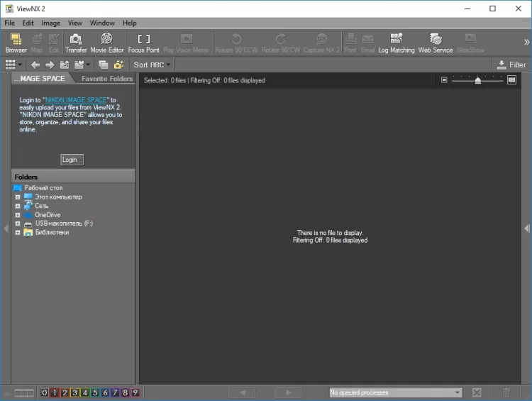Click the smallest thumbnail size icon

[x=444, y=80]
